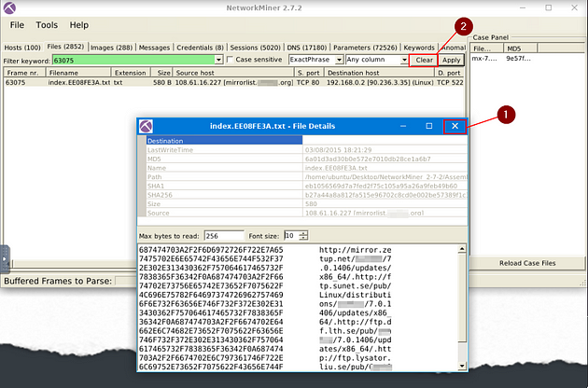588x388 pixels.
Task: Click the Clear filter button
Action: click(424, 60)
